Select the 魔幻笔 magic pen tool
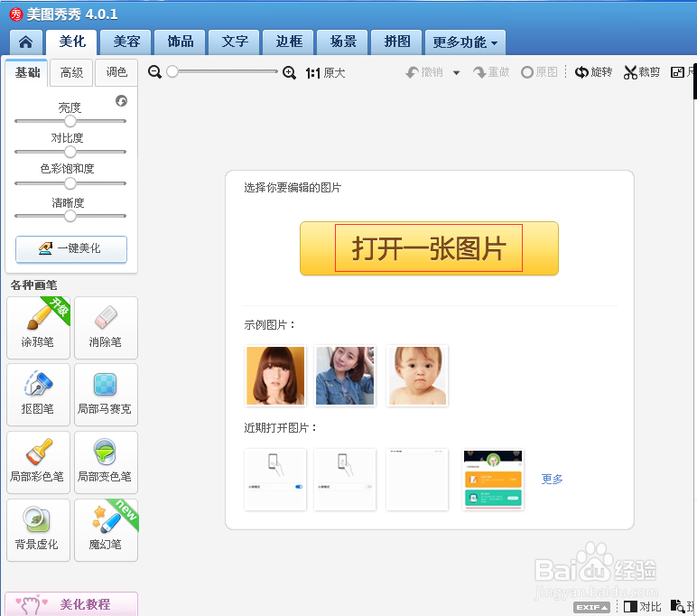Image resolution: width=697 pixels, height=616 pixels. click(x=106, y=530)
